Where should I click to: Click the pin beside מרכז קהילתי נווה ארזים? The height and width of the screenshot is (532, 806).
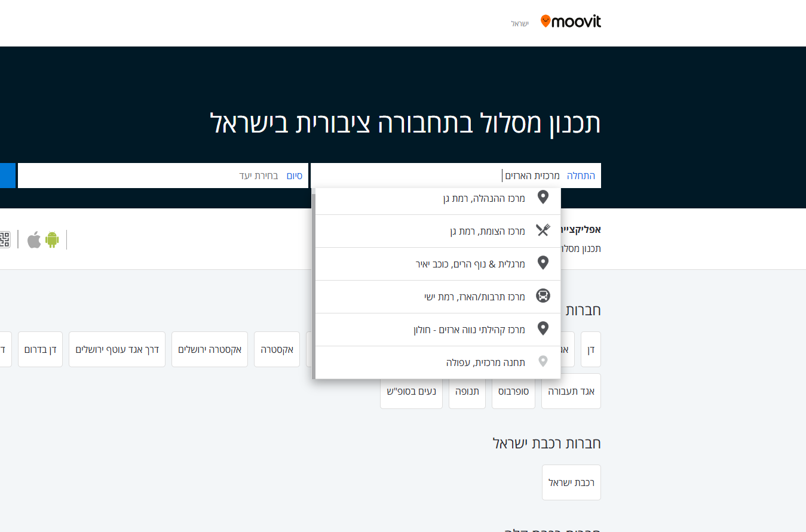[543, 328]
